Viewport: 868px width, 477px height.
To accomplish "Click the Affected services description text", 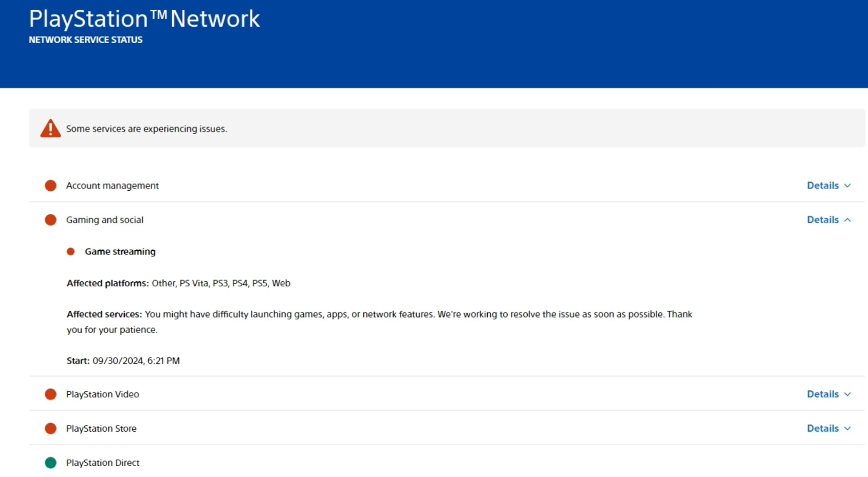I will tap(379, 322).
